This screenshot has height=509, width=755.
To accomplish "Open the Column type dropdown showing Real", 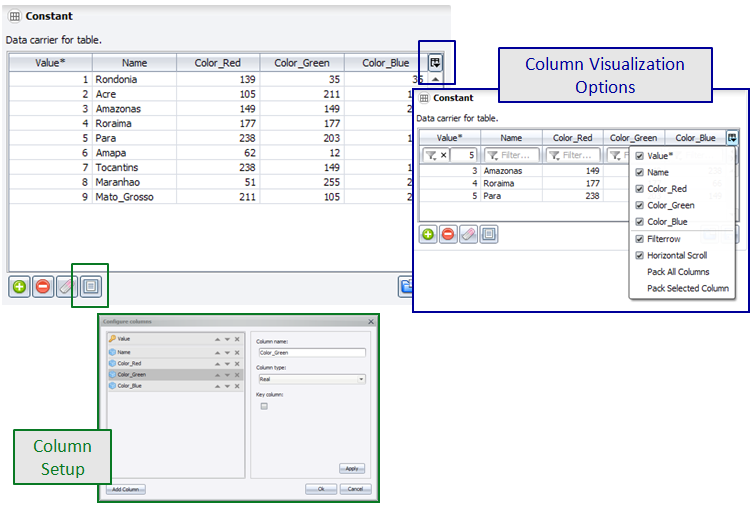I will pyautogui.click(x=311, y=379).
